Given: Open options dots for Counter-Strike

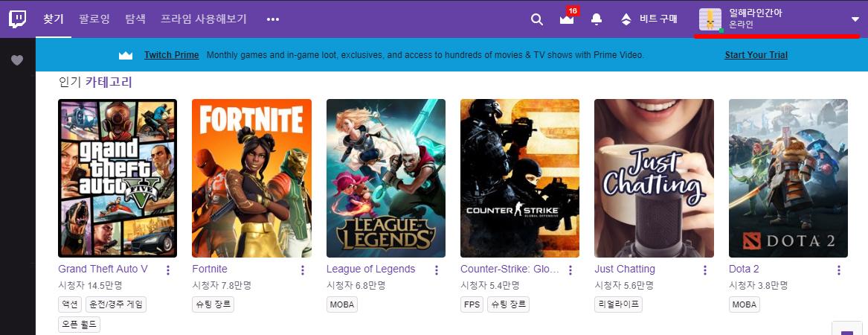Looking at the screenshot, I should click(x=570, y=270).
